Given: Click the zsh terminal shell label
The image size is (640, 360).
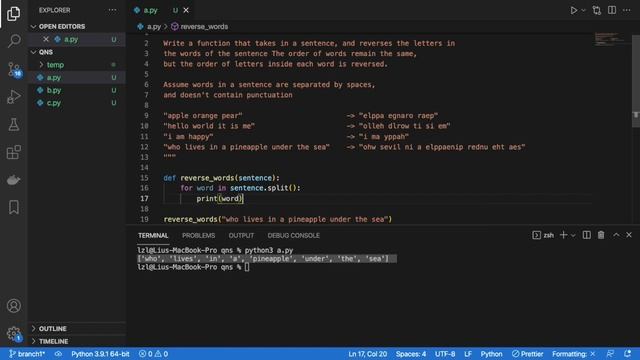Looking at the screenshot, I should (543, 235).
